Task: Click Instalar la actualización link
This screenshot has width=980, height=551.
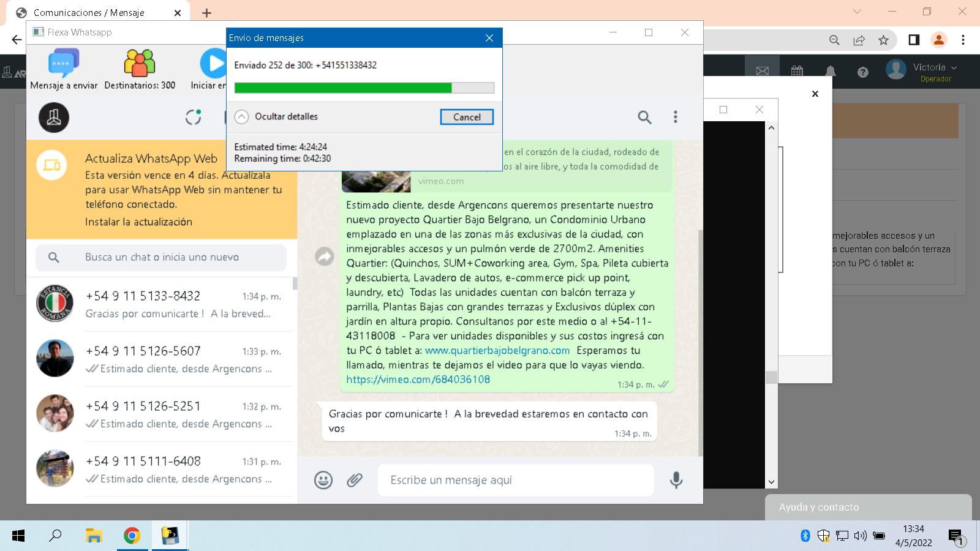Action: 138,222
